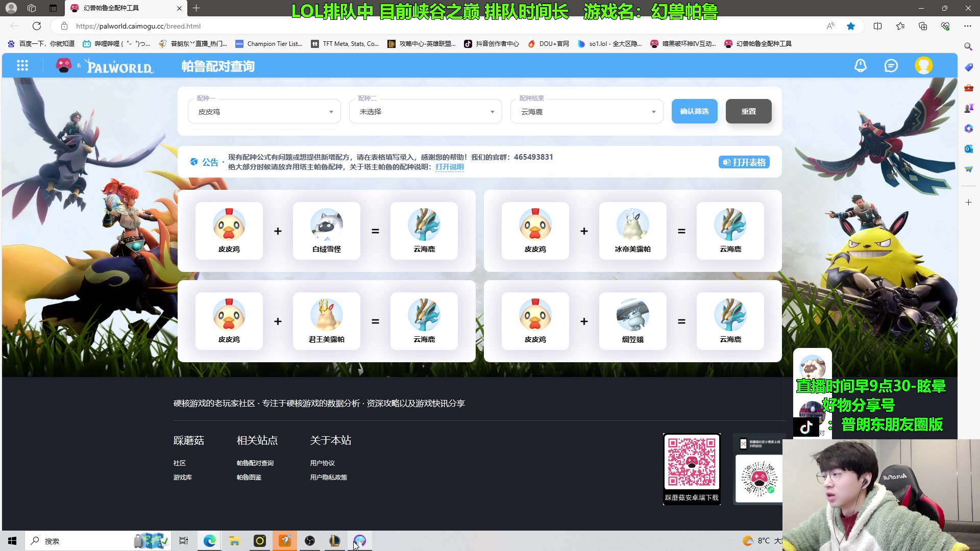Open the 打开说明 link in notice

(x=450, y=167)
